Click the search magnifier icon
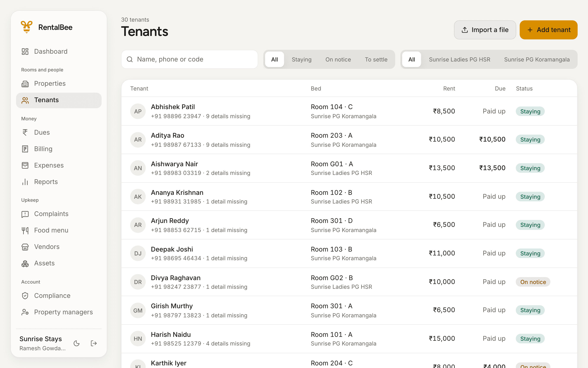This screenshot has width=588, height=368. pyautogui.click(x=130, y=59)
